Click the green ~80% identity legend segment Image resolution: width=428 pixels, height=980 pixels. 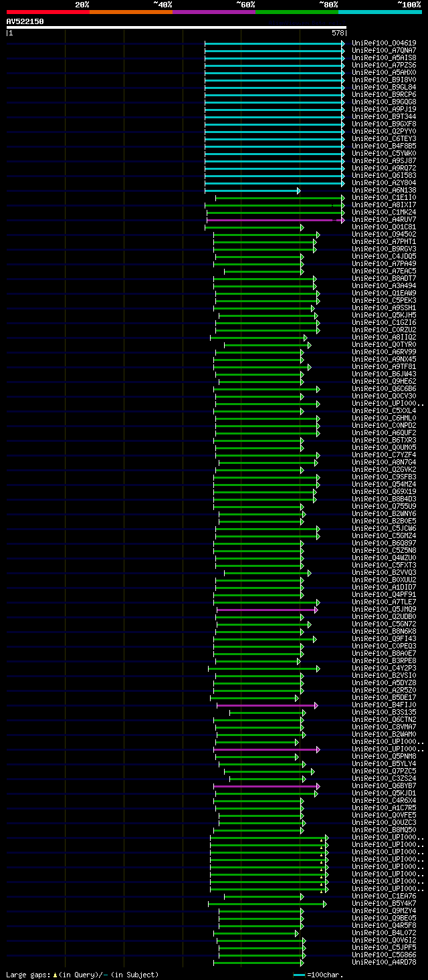tap(297, 12)
